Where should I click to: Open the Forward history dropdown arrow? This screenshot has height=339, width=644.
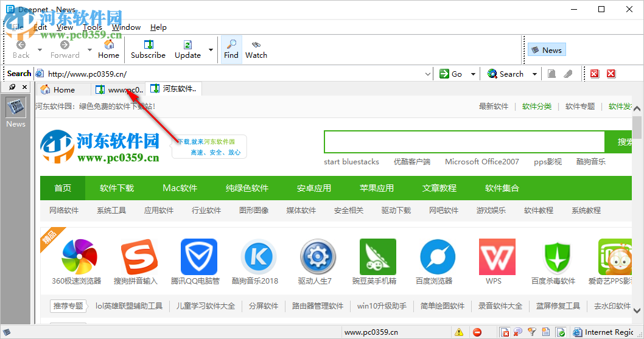89,50
